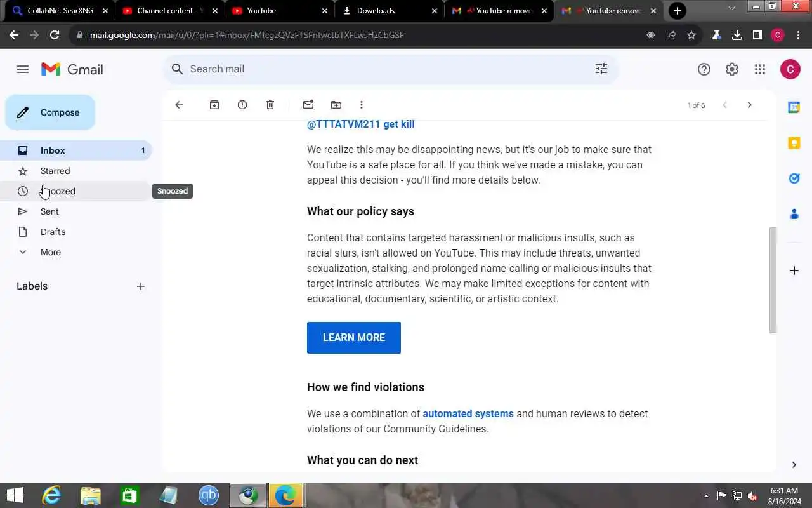The height and width of the screenshot is (508, 812).
Task: Create a new label with plus icon
Action: tap(141, 286)
